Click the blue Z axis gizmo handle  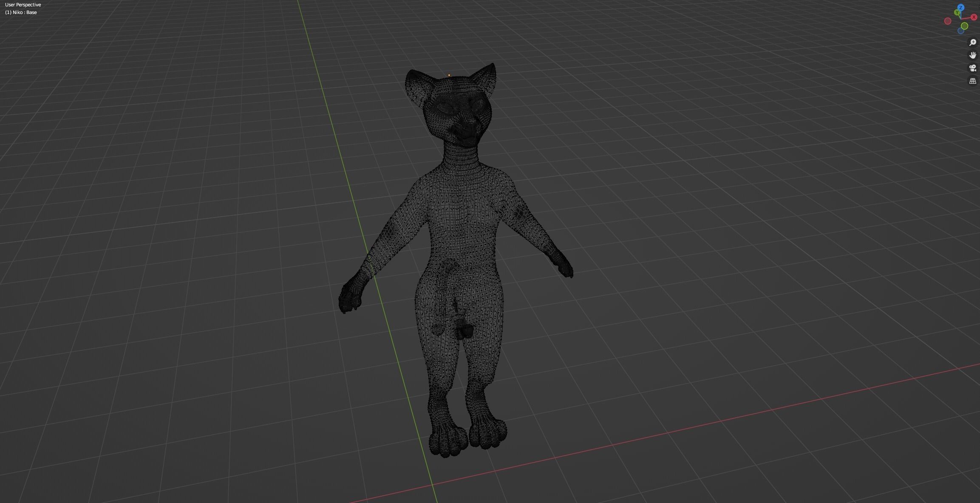tap(961, 8)
